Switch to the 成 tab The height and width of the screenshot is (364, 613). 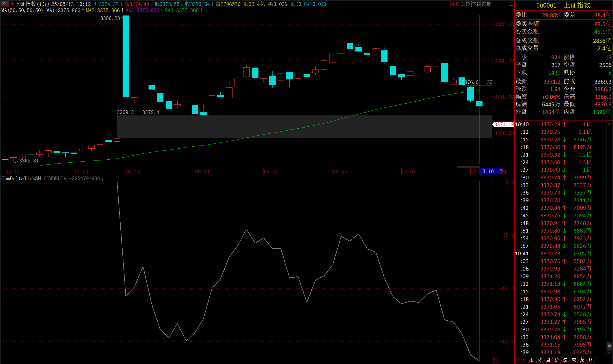point(574,360)
